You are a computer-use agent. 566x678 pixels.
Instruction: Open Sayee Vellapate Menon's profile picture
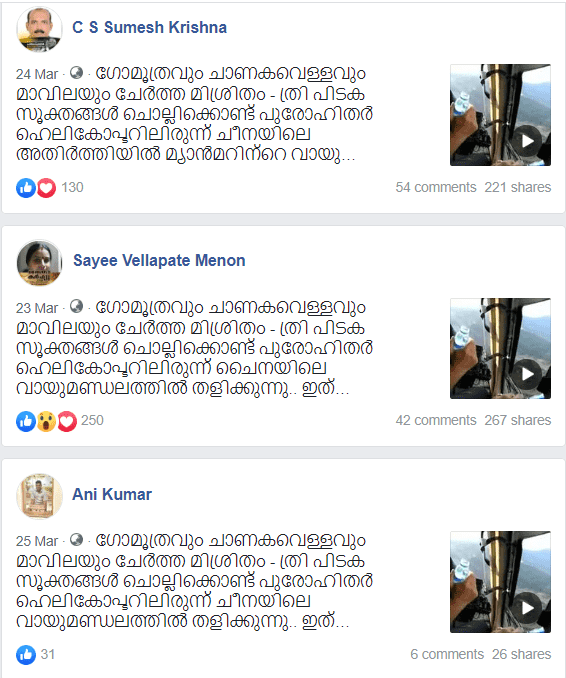tap(39, 262)
